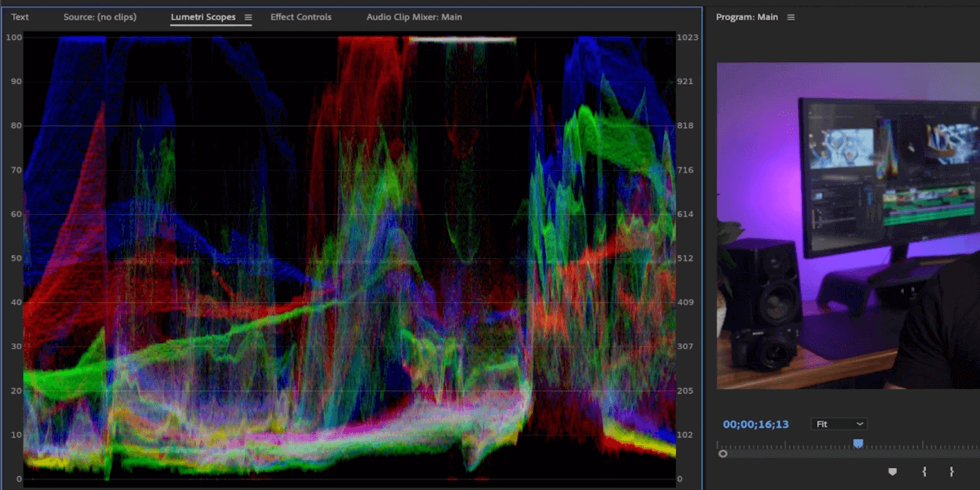The height and width of the screenshot is (490, 980).
Task: Open the Audio Clip Mixer: Main tab
Action: pos(414,17)
